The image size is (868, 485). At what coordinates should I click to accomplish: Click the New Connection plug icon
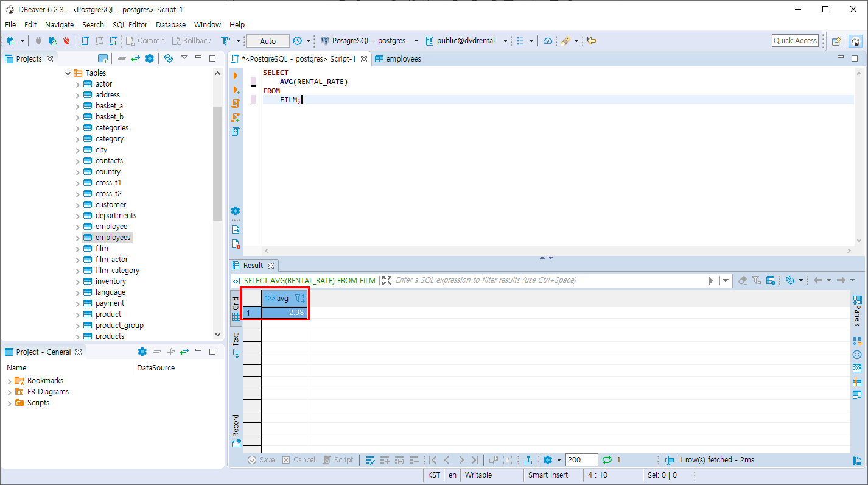10,41
